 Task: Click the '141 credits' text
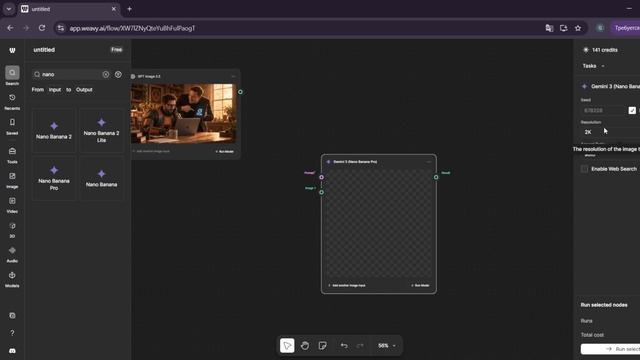[605, 50]
